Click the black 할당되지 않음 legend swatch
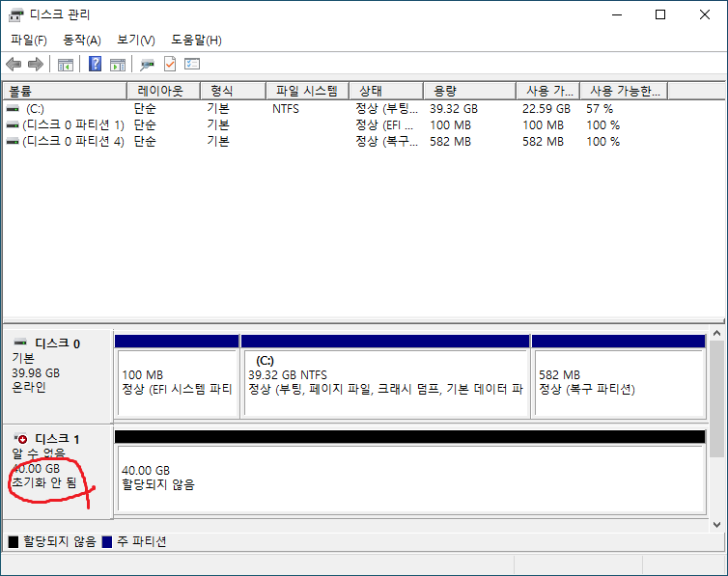 click(14, 541)
